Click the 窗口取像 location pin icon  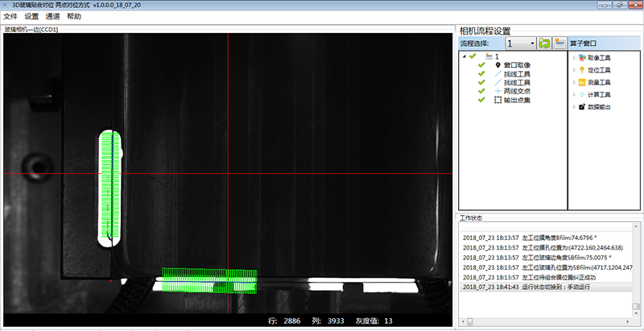[x=497, y=64]
